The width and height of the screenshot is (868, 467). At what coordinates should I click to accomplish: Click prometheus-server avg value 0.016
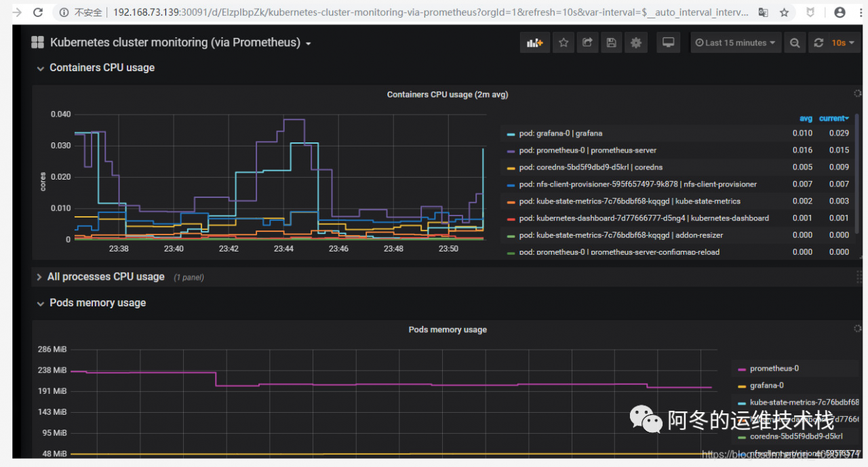click(802, 150)
